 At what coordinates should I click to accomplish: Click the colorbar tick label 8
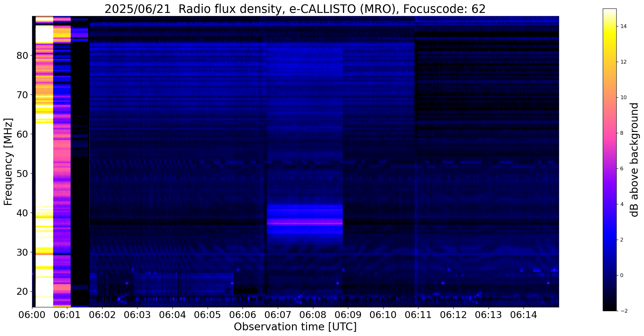pyautogui.click(x=621, y=133)
